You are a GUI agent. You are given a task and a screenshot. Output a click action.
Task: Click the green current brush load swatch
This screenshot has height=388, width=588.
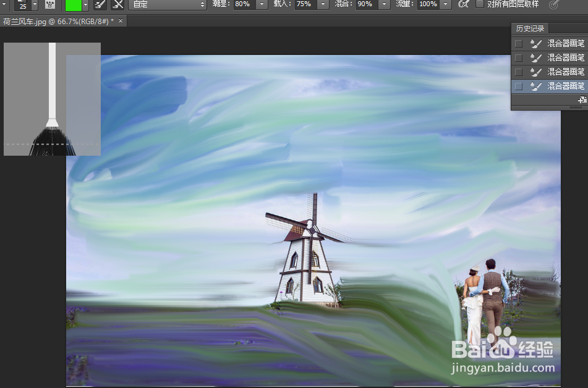coord(74,5)
